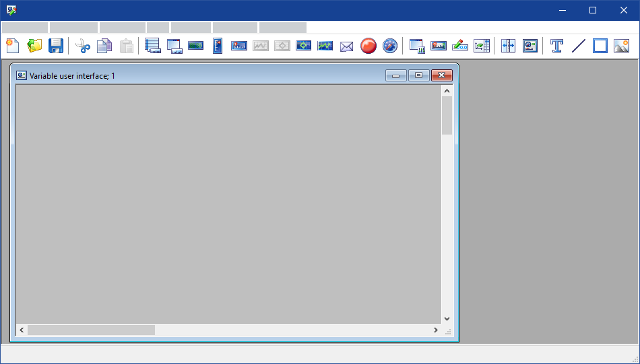
Task: Click the pencil edit value icon
Action: pyautogui.click(x=460, y=46)
